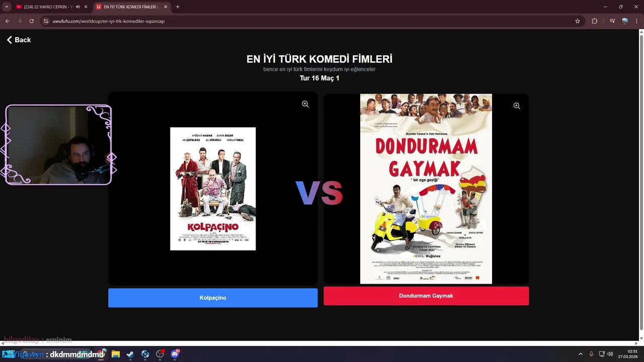
Task: Vote for Dondurmam Gaymak with red button
Action: pyautogui.click(x=426, y=296)
